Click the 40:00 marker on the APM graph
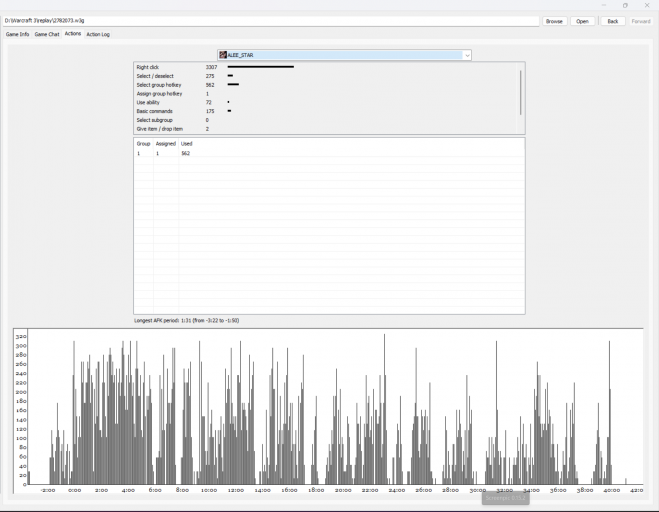This screenshot has height=512, width=659. point(612,490)
